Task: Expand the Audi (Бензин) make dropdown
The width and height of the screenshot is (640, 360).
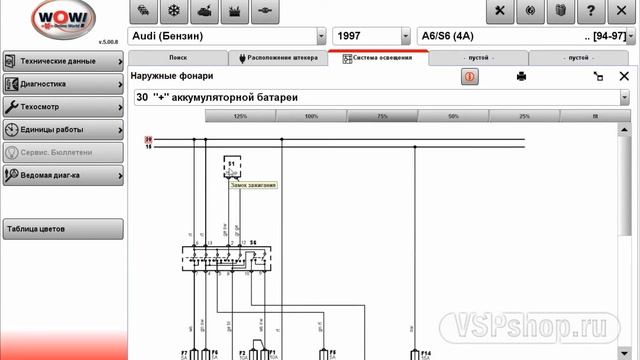Action: point(321,36)
